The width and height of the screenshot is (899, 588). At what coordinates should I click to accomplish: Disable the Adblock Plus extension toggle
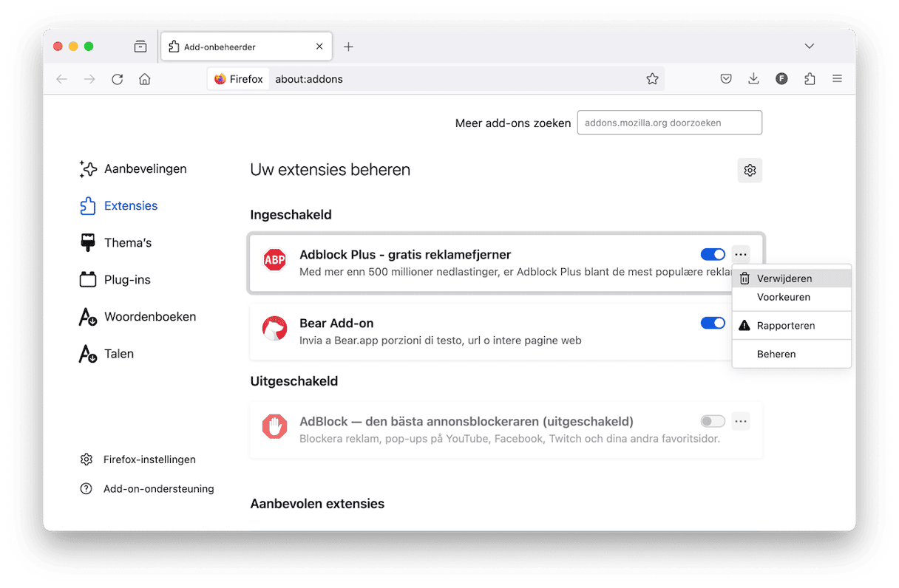tap(713, 255)
